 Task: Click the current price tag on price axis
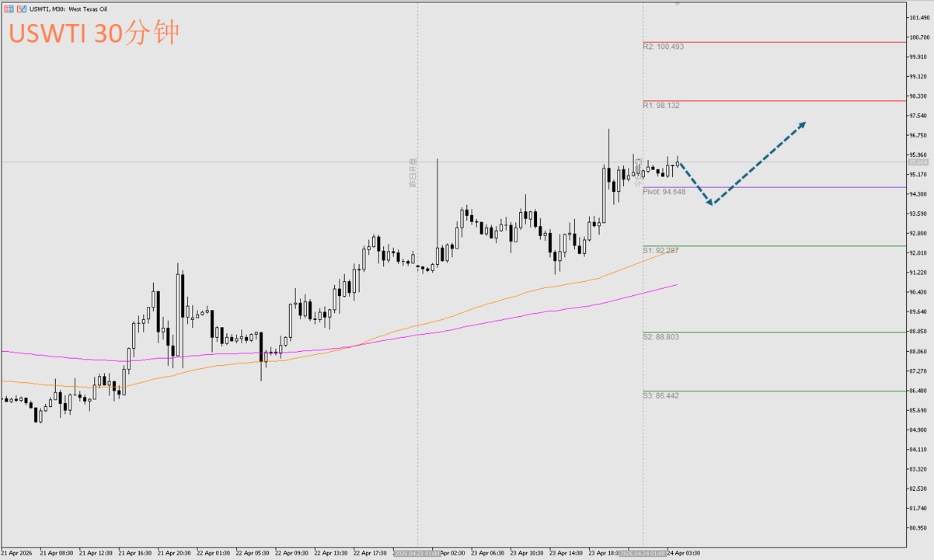click(x=918, y=162)
